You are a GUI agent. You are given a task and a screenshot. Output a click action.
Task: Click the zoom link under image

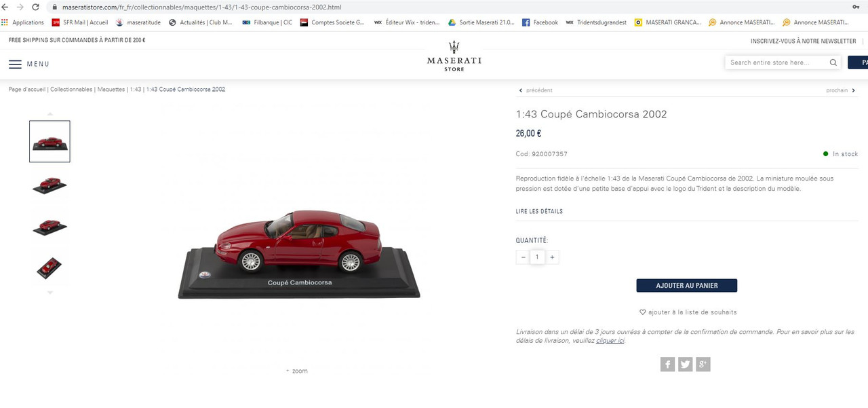[297, 371]
